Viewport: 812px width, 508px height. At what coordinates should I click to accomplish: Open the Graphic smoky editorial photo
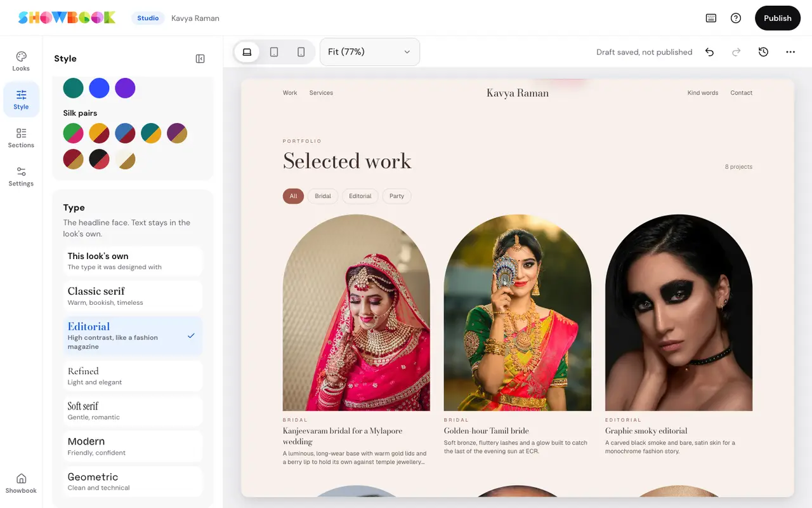pos(679,312)
